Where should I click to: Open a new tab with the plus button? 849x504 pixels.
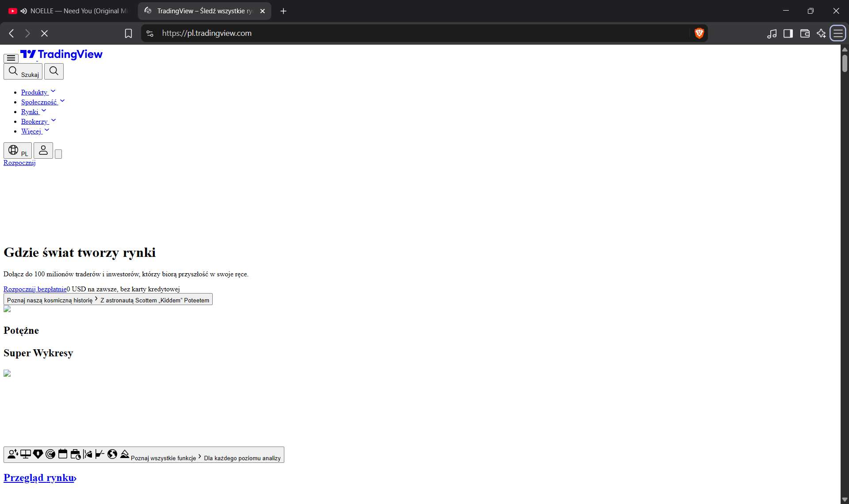click(x=283, y=11)
